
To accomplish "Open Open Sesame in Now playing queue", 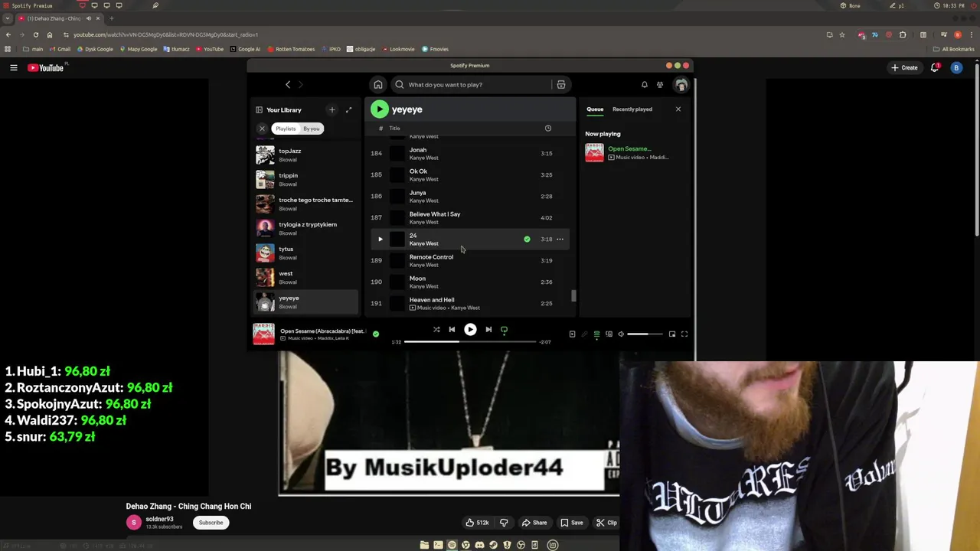I will pos(635,153).
